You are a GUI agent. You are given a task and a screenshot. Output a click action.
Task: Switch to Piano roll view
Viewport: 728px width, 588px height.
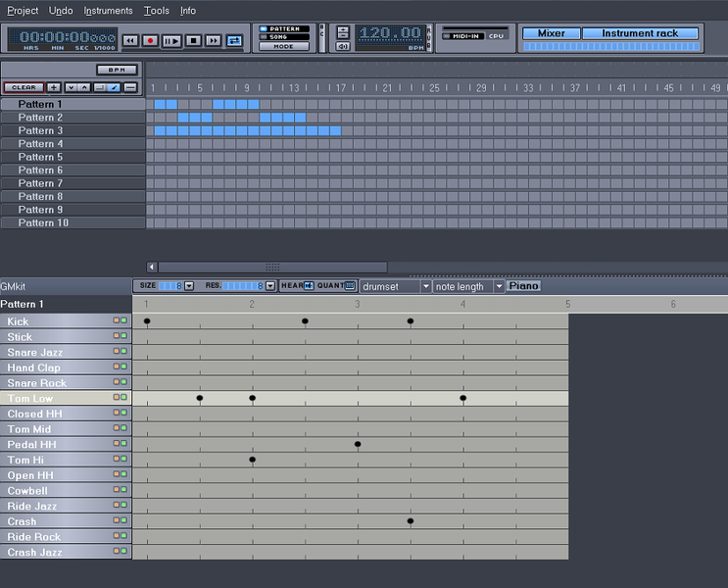[x=523, y=286]
